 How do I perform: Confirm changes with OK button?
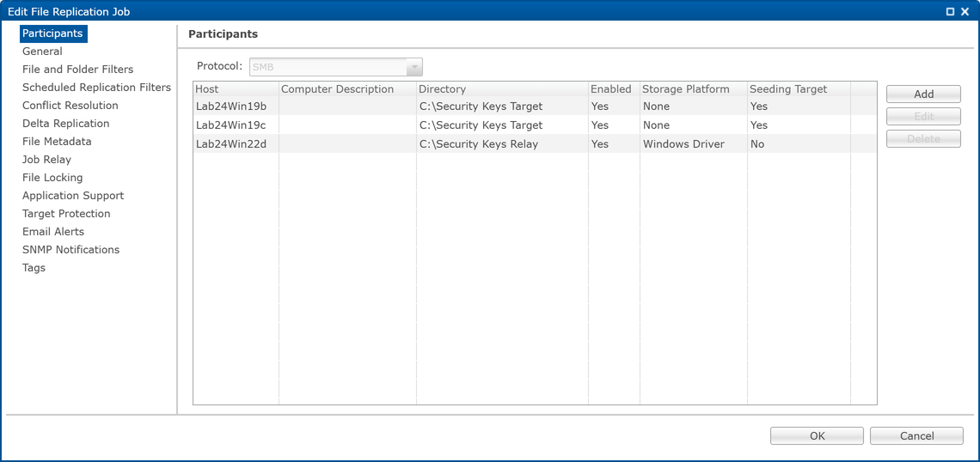817,435
